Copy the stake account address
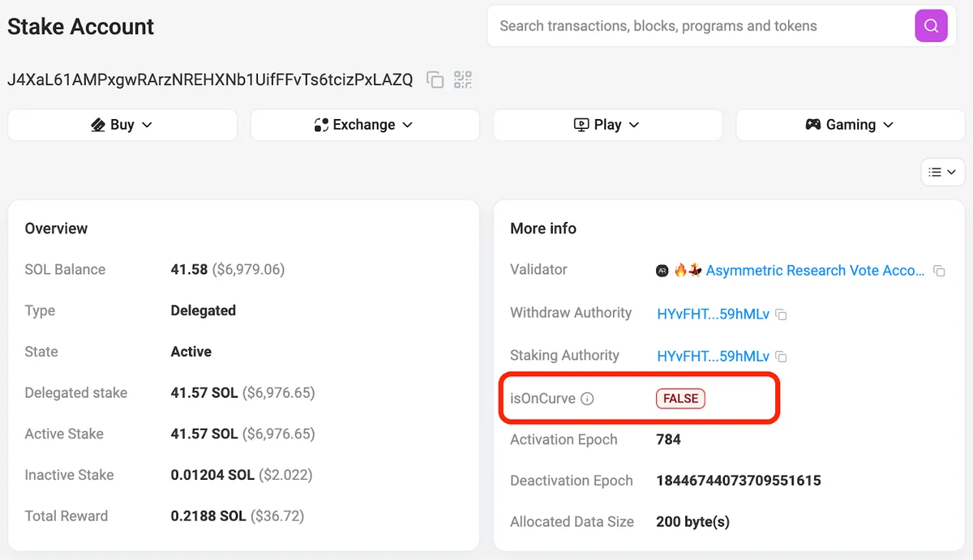This screenshot has height=560, width=973. [435, 79]
